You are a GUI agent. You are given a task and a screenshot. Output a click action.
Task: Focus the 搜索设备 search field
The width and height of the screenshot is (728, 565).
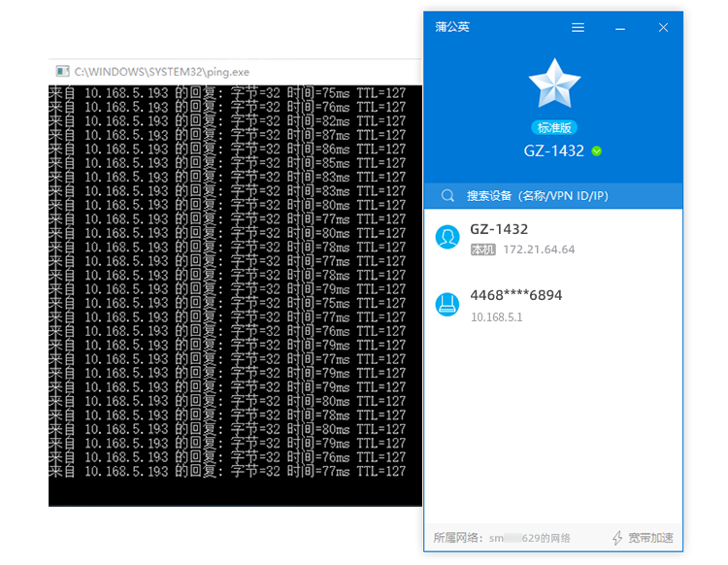pyautogui.click(x=553, y=195)
